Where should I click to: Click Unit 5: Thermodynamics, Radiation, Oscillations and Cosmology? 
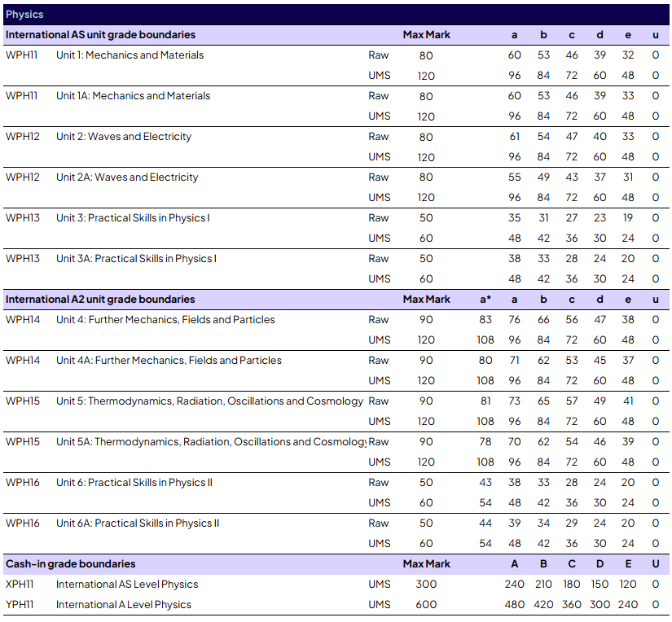pos(209,401)
